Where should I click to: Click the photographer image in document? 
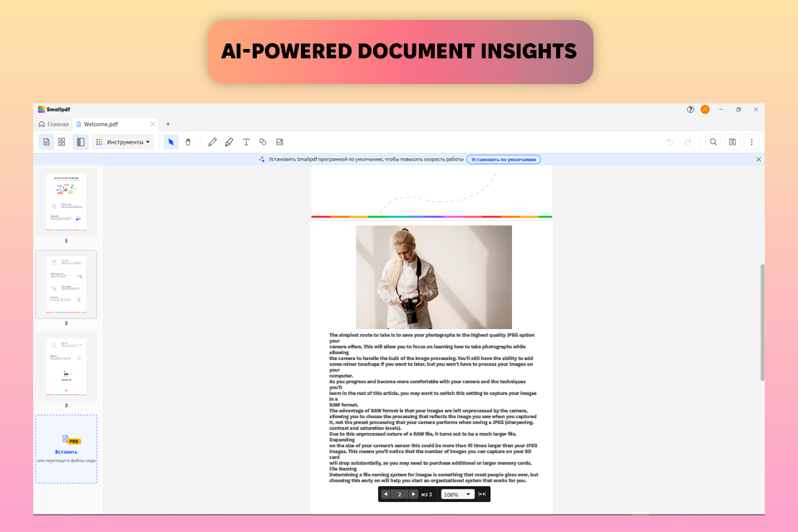434,277
